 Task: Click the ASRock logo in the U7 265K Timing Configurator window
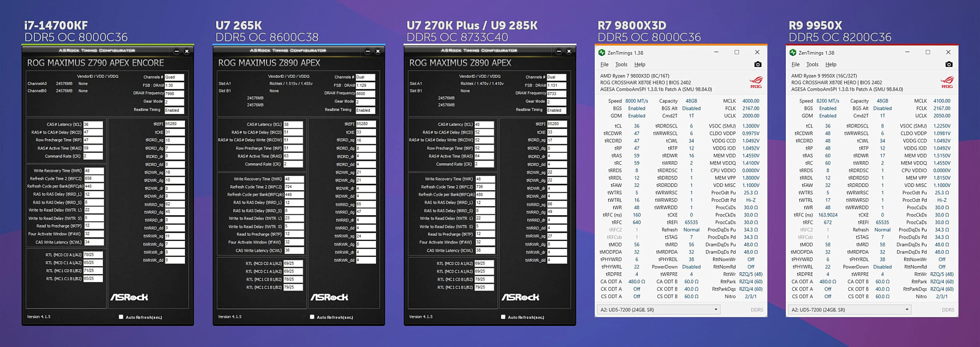pos(329,297)
